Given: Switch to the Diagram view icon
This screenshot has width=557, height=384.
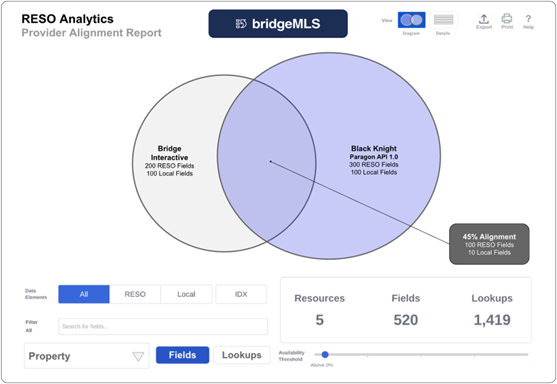Looking at the screenshot, I should (411, 20).
